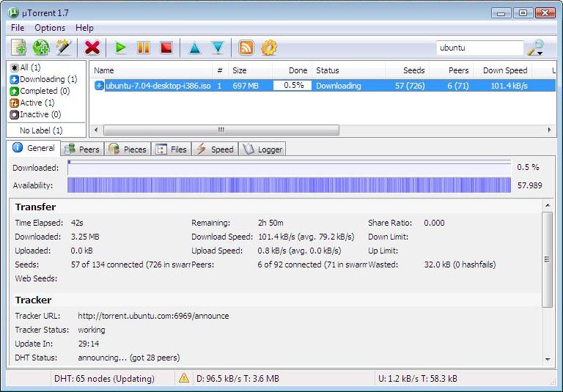563x392 pixels.
Task: Open the Help menu
Action: click(84, 28)
